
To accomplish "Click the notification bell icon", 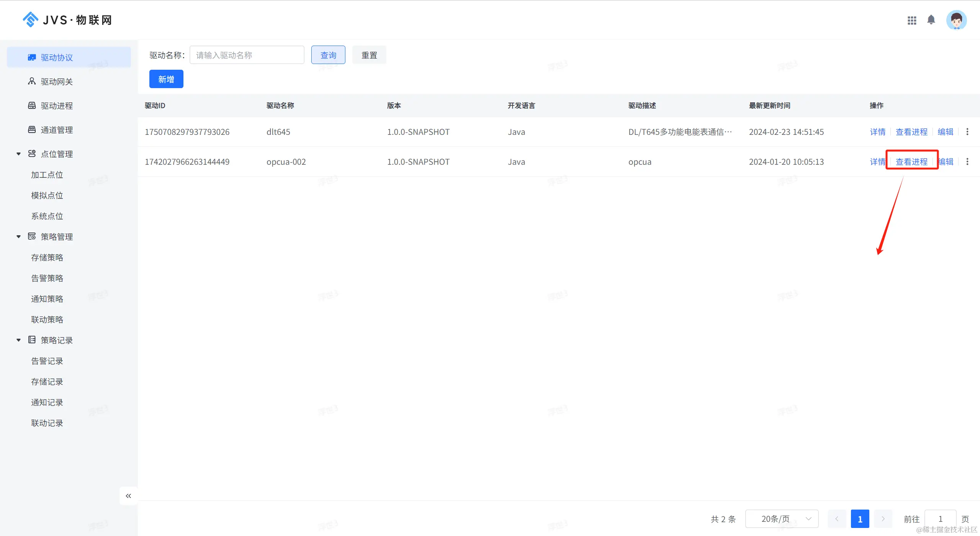I will click(931, 20).
